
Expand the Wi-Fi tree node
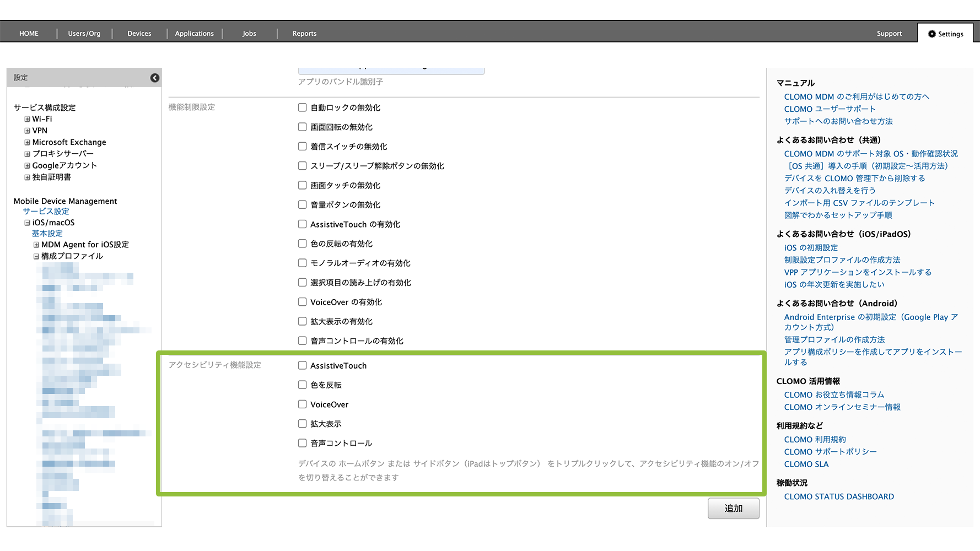[27, 119]
